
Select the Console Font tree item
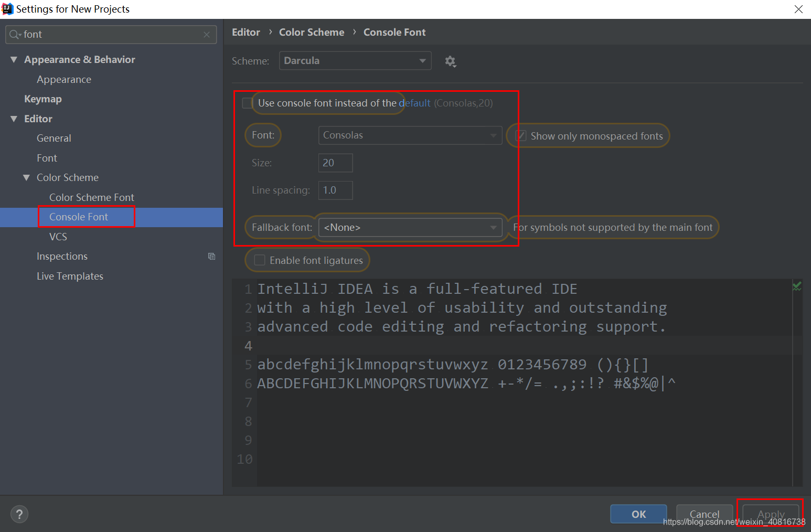pos(79,217)
